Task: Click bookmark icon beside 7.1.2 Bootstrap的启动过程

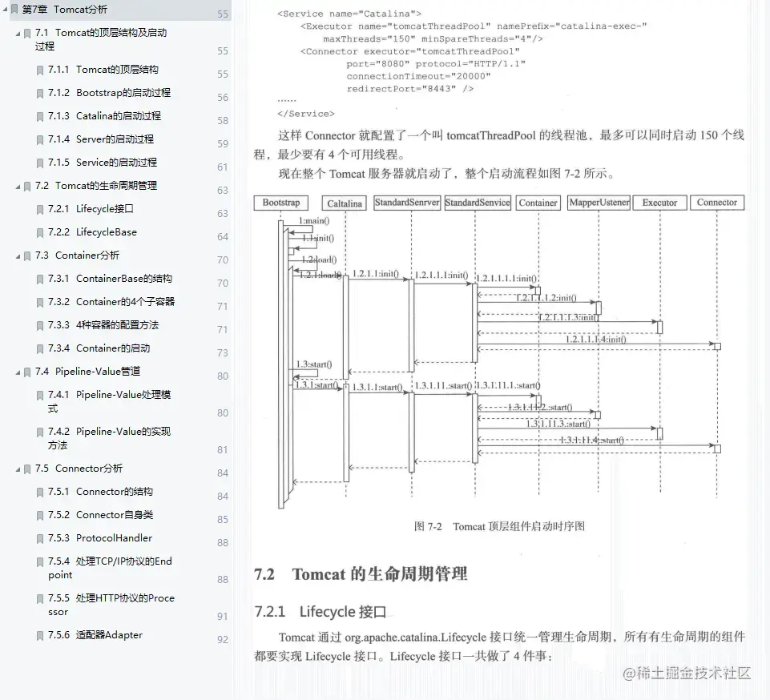Action: 40,93
